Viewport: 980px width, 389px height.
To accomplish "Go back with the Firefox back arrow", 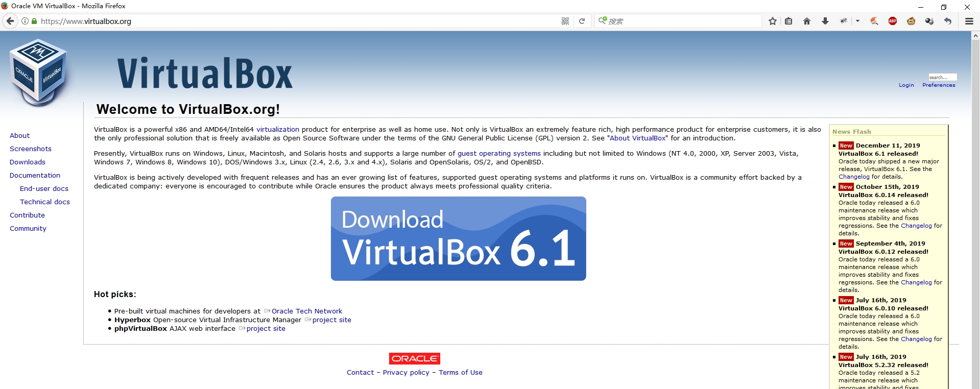I will coord(10,21).
